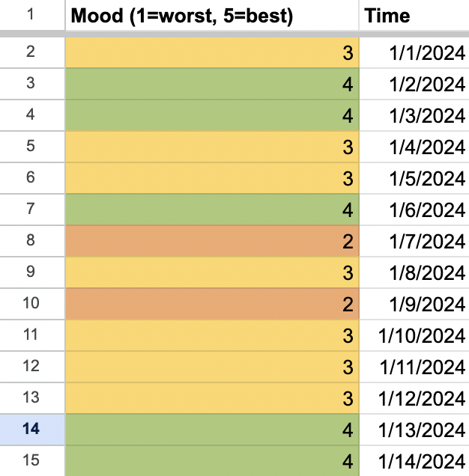469x476 pixels.
Task: Click the orange mood cell for 1/7/2024
Action: point(211,241)
